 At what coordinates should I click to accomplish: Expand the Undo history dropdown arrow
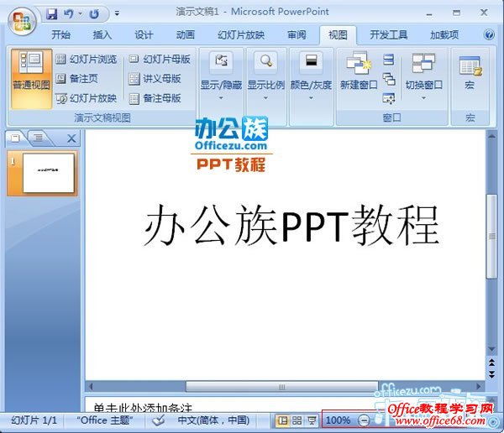(x=80, y=13)
